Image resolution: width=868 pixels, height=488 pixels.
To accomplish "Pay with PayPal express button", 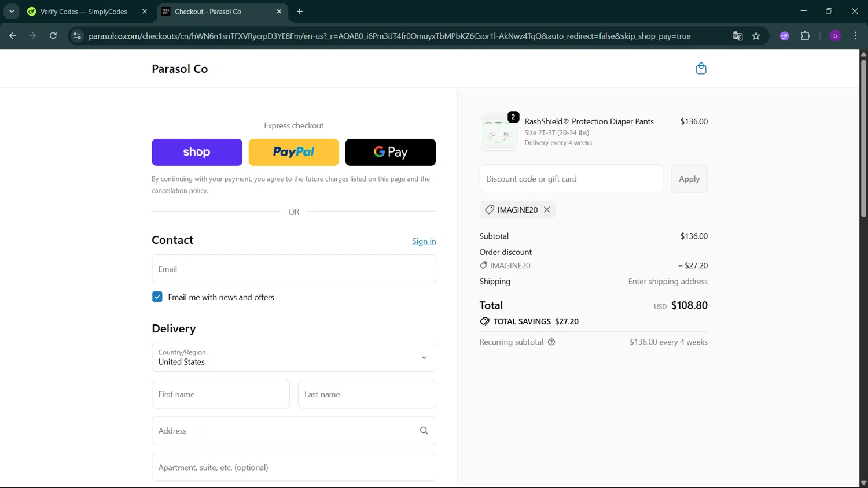I will pos(293,152).
